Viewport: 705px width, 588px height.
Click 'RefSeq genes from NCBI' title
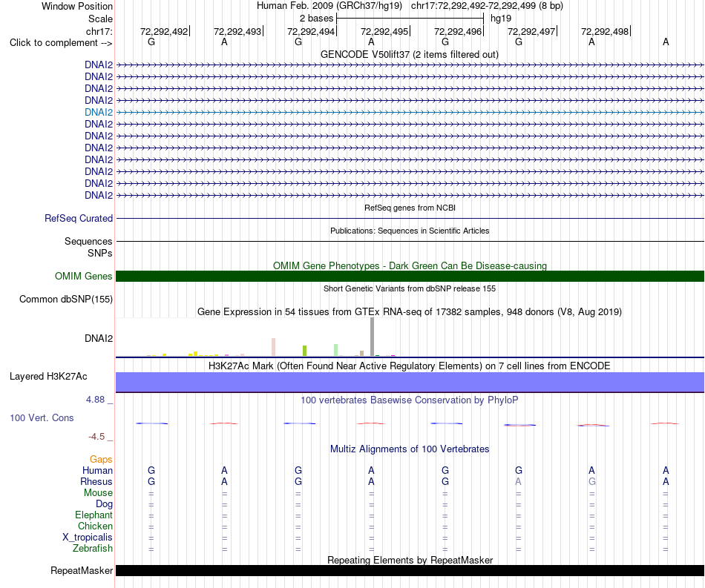click(410, 208)
